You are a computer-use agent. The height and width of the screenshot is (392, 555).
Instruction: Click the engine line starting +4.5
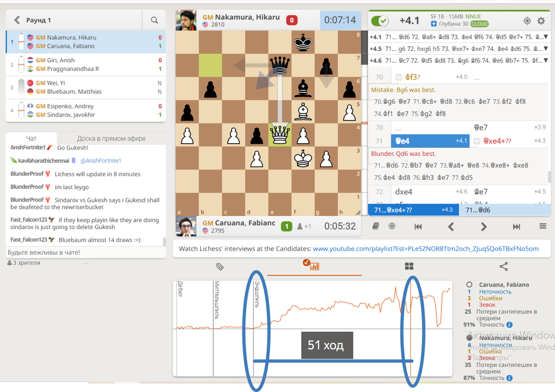click(459, 48)
